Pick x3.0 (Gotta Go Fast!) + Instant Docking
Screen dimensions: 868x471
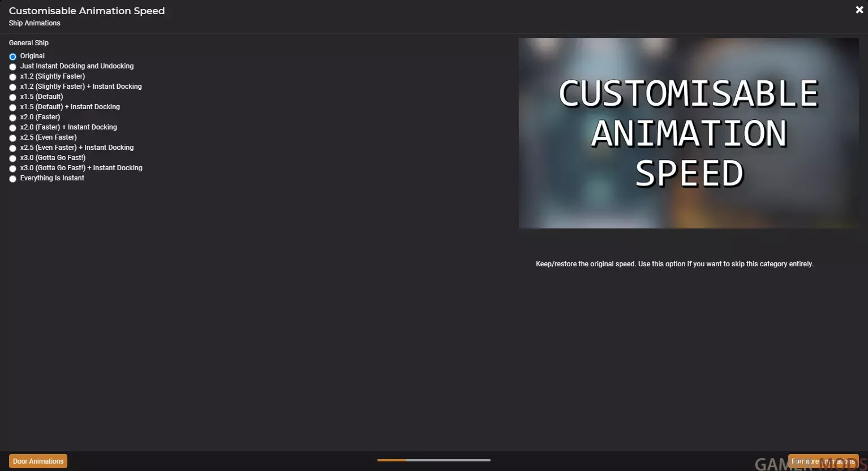(12, 168)
